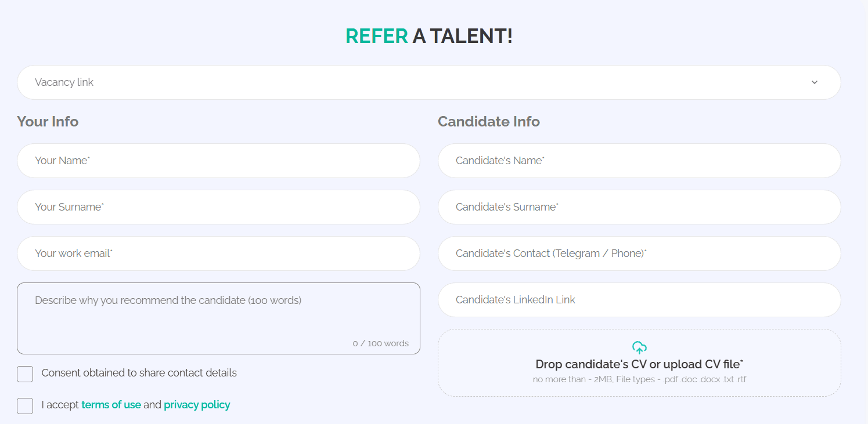Click Drop candidate's CV or upload CV file
868x424 pixels.
tap(639, 364)
